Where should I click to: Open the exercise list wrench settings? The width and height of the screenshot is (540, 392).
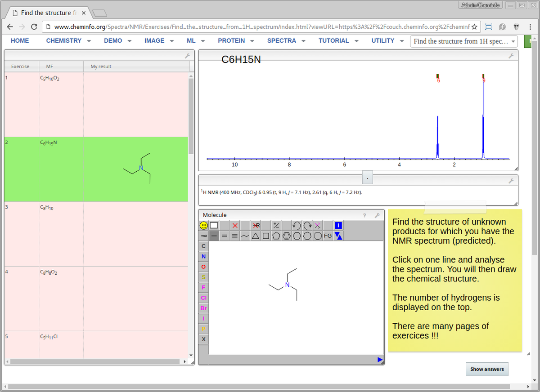(x=187, y=56)
